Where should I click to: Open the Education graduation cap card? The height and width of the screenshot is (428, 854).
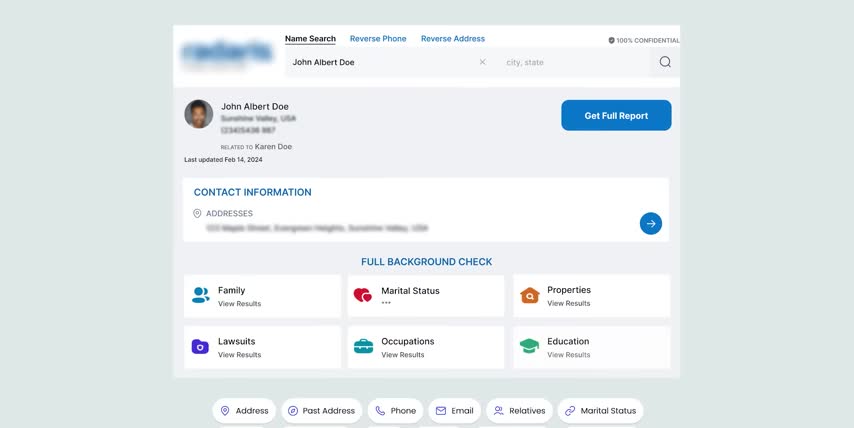point(592,347)
